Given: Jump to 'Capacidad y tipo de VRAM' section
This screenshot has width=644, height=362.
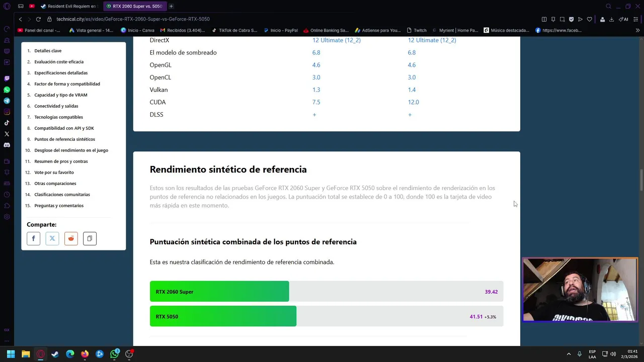Looking at the screenshot, I should pyautogui.click(x=61, y=95).
